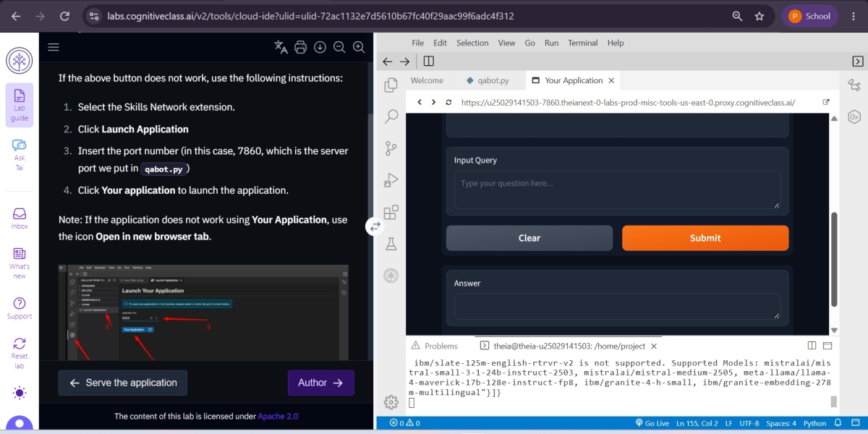Open the Explorer view in the IDE
The height and width of the screenshot is (434, 868).
(x=391, y=85)
